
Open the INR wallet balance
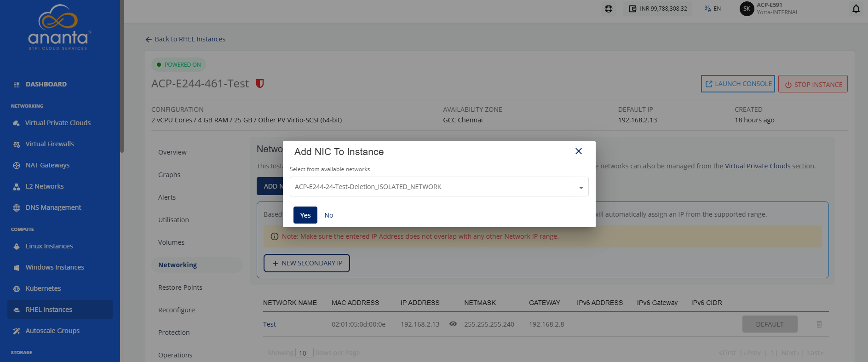[x=658, y=9]
